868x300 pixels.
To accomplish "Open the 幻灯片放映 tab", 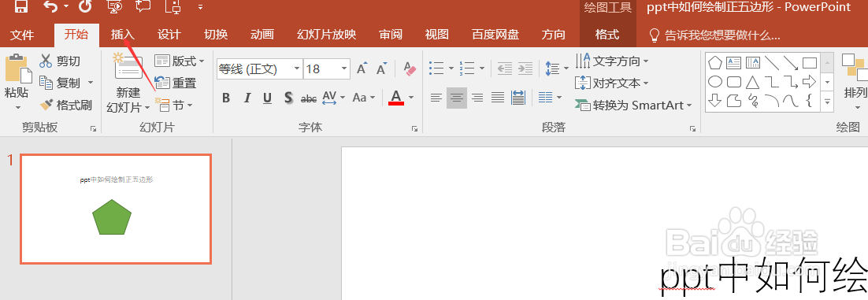I will tap(326, 35).
